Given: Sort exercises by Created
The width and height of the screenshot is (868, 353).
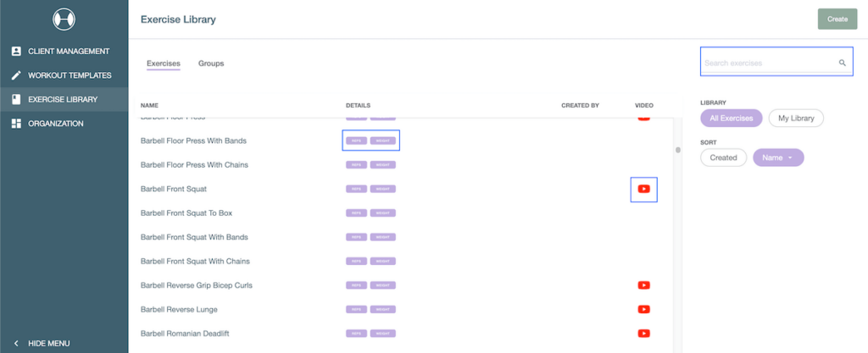Looking at the screenshot, I should [x=723, y=157].
